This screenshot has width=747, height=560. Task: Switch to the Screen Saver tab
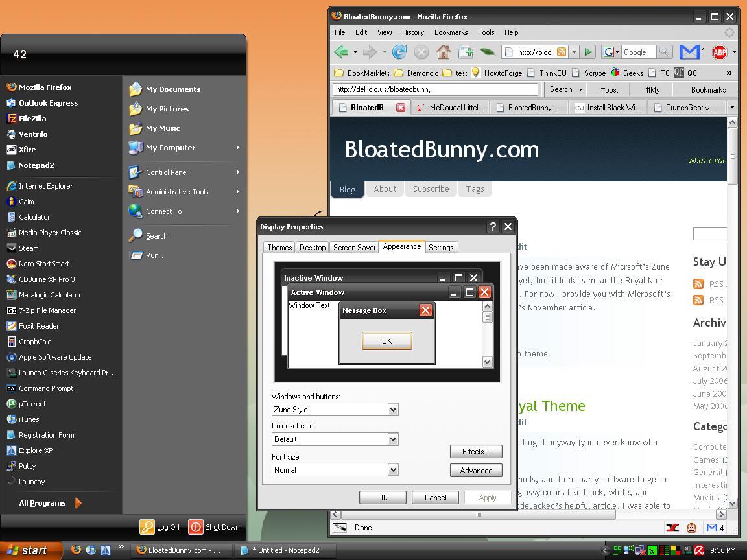355,248
